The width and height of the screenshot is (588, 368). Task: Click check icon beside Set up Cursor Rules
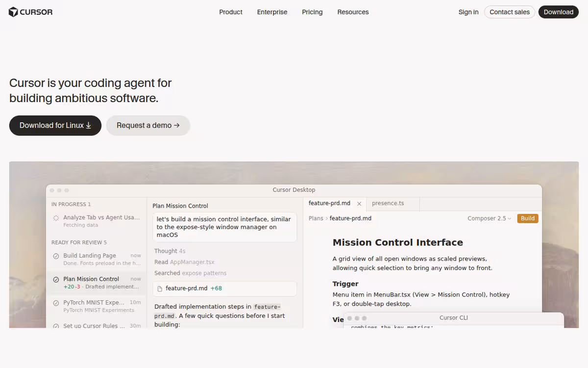point(56,326)
